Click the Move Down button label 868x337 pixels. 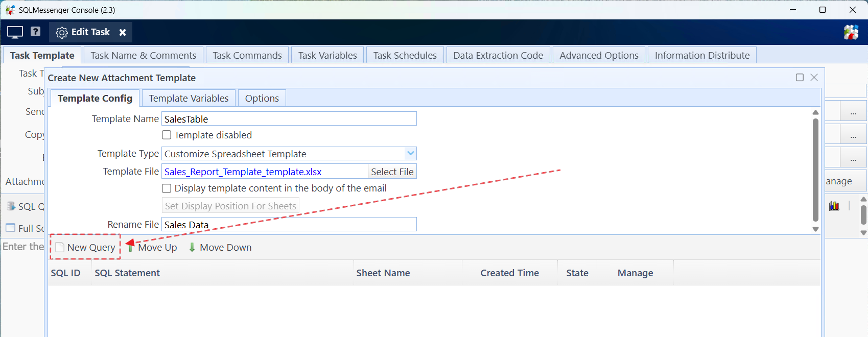click(226, 247)
